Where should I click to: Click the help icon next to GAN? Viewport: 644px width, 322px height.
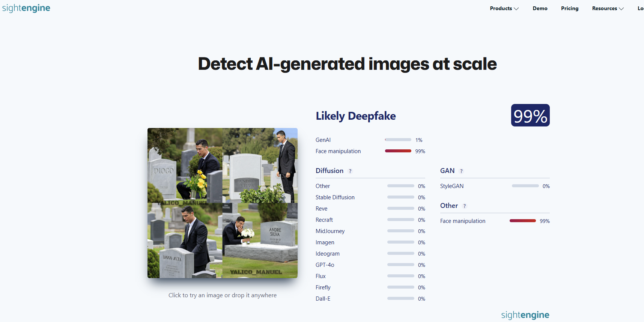461,171
